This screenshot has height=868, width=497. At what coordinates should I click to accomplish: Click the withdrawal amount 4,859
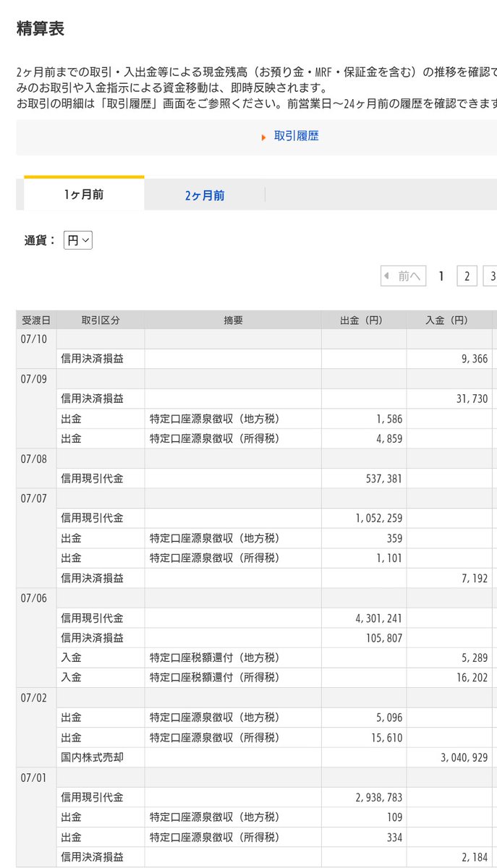coord(389,438)
